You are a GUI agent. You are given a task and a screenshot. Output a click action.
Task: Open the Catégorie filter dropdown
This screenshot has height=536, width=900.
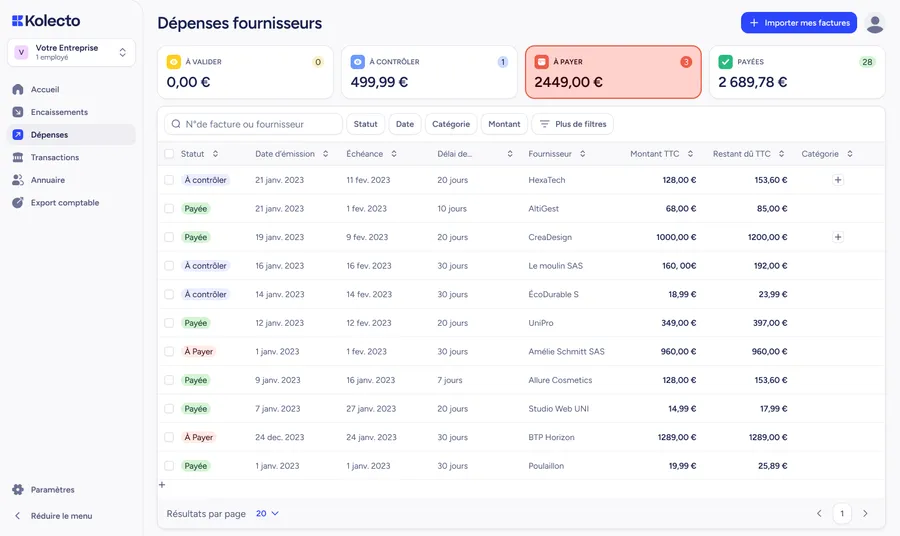[451, 124]
